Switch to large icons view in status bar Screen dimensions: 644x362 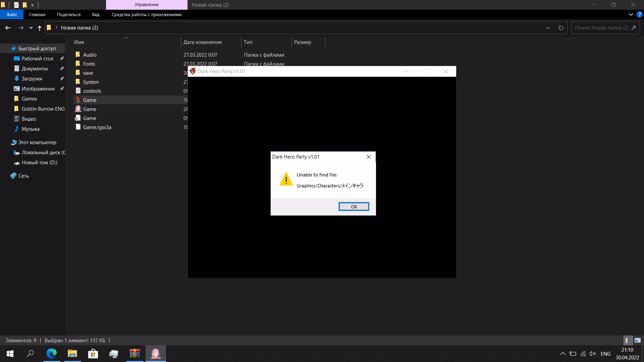tap(638, 340)
